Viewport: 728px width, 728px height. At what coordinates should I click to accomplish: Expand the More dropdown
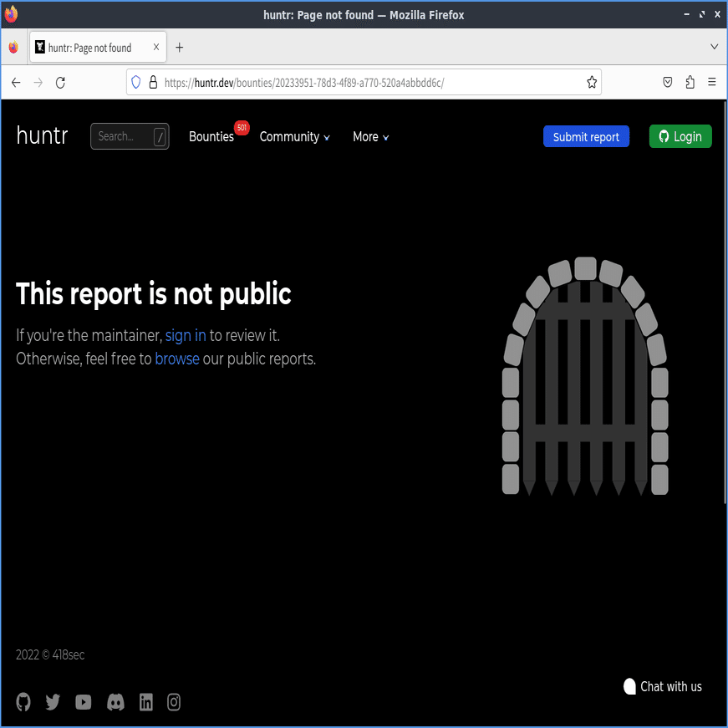pos(370,136)
